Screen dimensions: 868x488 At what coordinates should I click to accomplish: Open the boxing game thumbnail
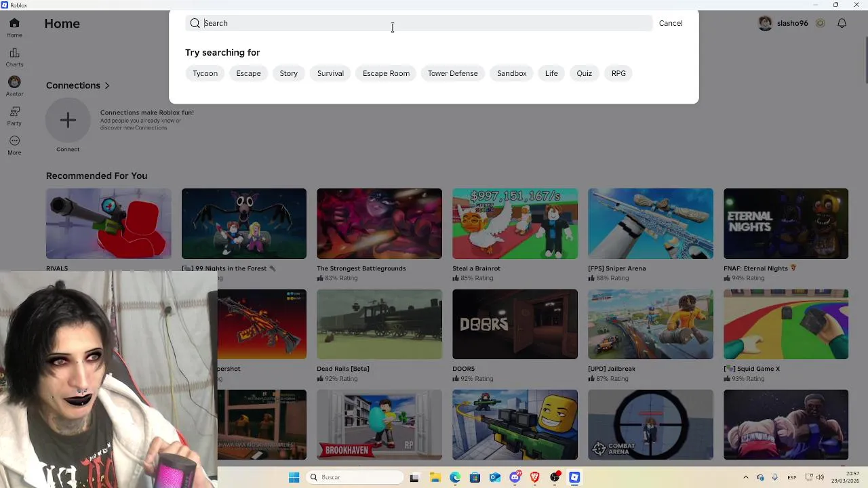click(786, 425)
